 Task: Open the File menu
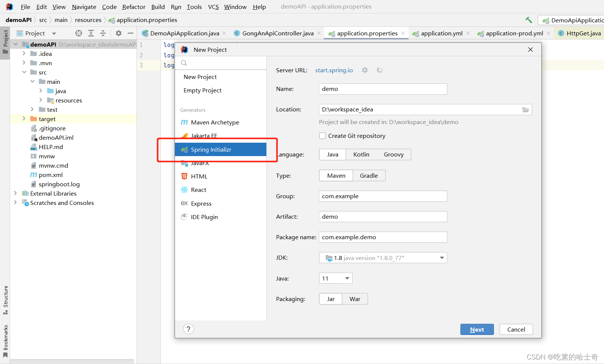25,7
